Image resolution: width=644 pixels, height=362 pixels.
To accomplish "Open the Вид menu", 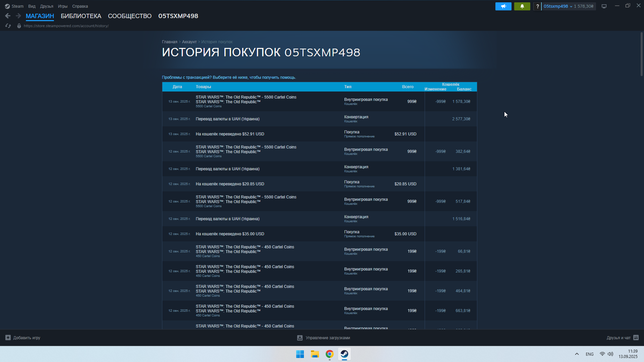I will click(x=32, y=6).
